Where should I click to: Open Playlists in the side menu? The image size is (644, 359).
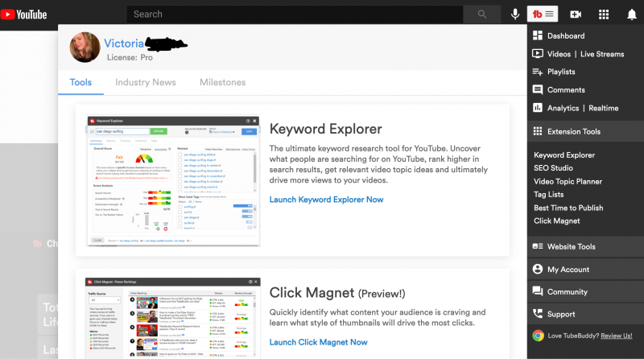(560, 72)
